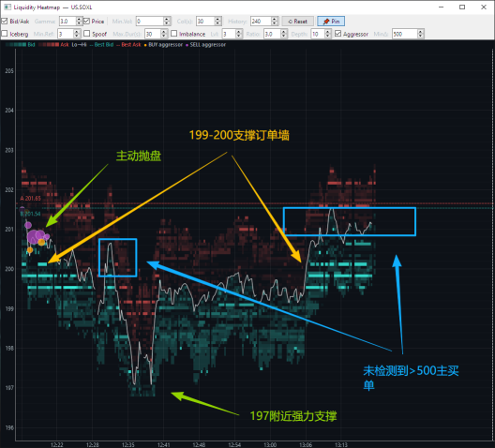Decrease Imbalance Lvl with its down arrow

click(239, 36)
